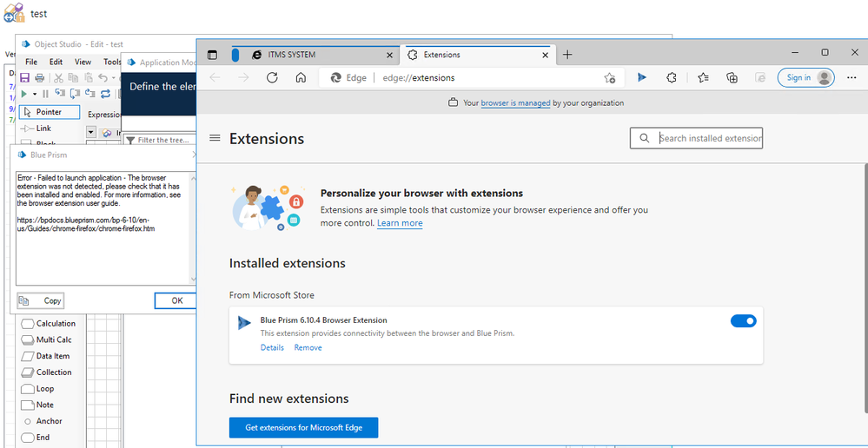Viewport: 868px width, 448px height.
Task: Refresh the Edge extensions page
Action: (x=272, y=77)
